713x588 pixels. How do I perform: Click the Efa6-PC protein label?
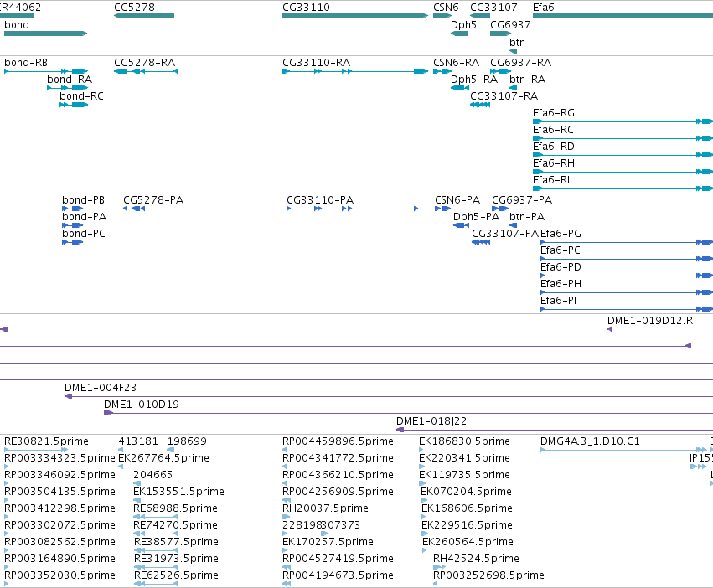tap(561, 250)
